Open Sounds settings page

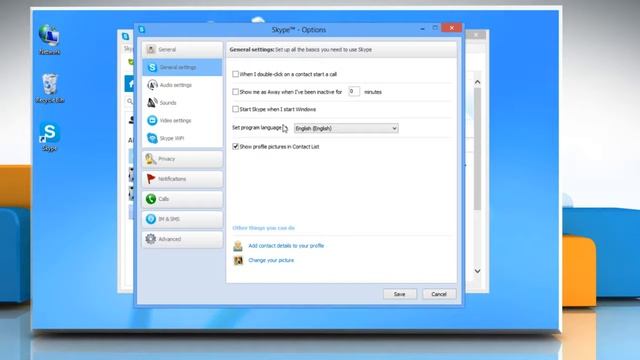point(182,102)
